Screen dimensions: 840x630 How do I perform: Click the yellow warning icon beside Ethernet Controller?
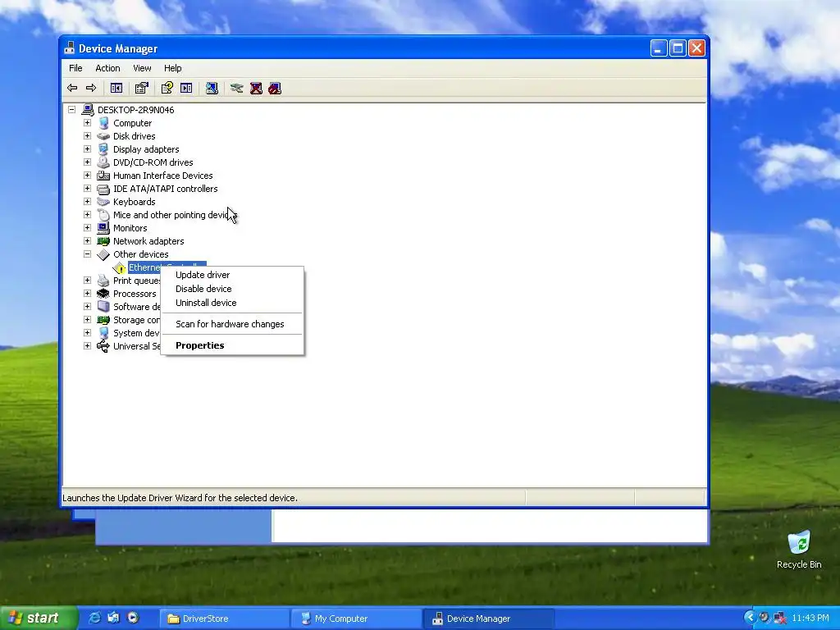point(120,268)
